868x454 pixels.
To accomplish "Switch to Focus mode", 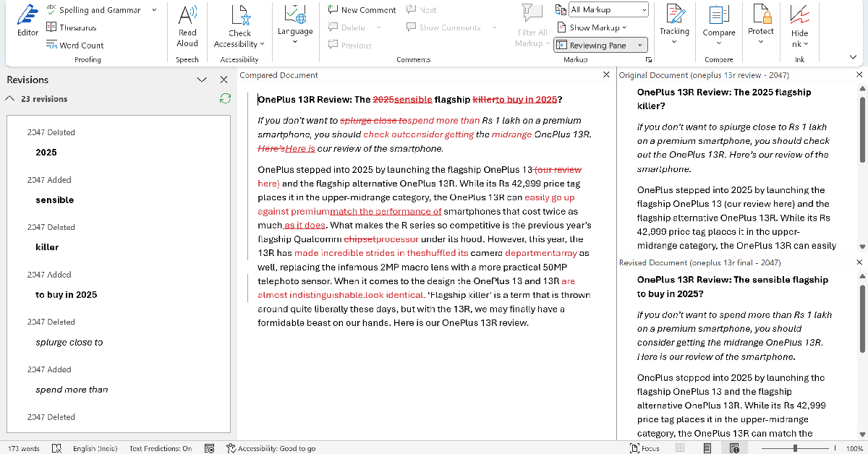I will pos(644,448).
